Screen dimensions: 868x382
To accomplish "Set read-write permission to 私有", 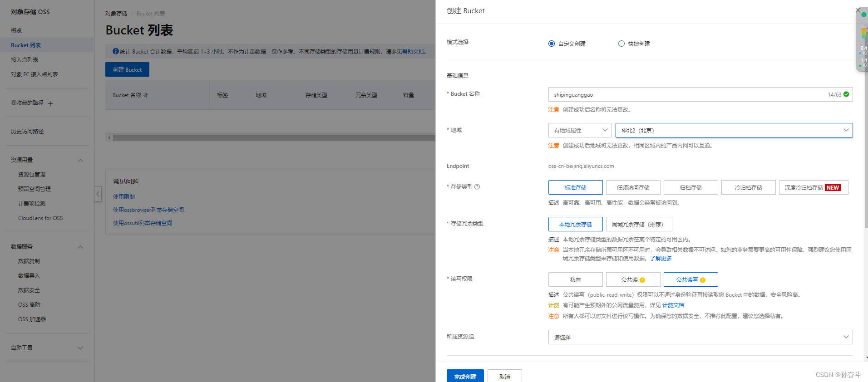I will (576, 279).
